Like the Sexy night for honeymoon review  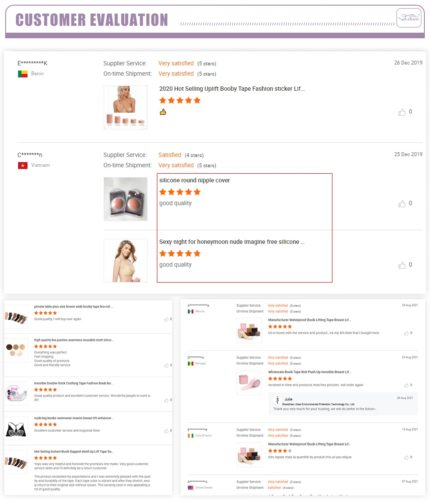click(402, 265)
